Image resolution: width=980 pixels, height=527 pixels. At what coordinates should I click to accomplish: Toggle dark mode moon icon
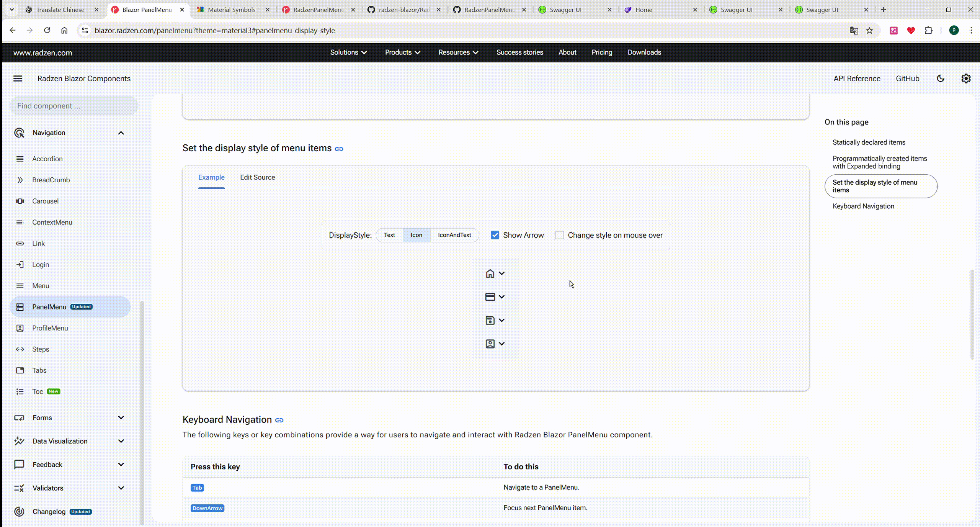pos(941,79)
